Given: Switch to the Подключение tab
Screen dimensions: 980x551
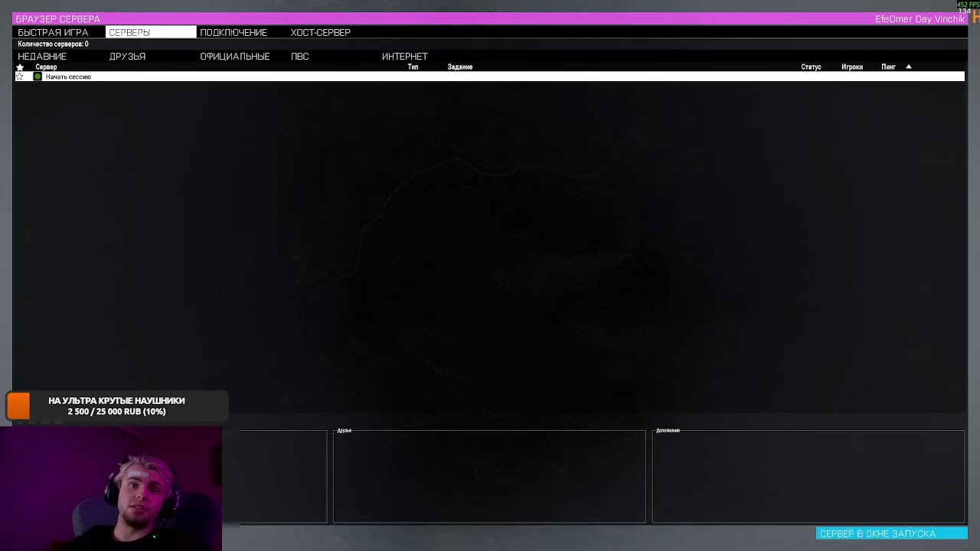Looking at the screenshot, I should coord(234,32).
